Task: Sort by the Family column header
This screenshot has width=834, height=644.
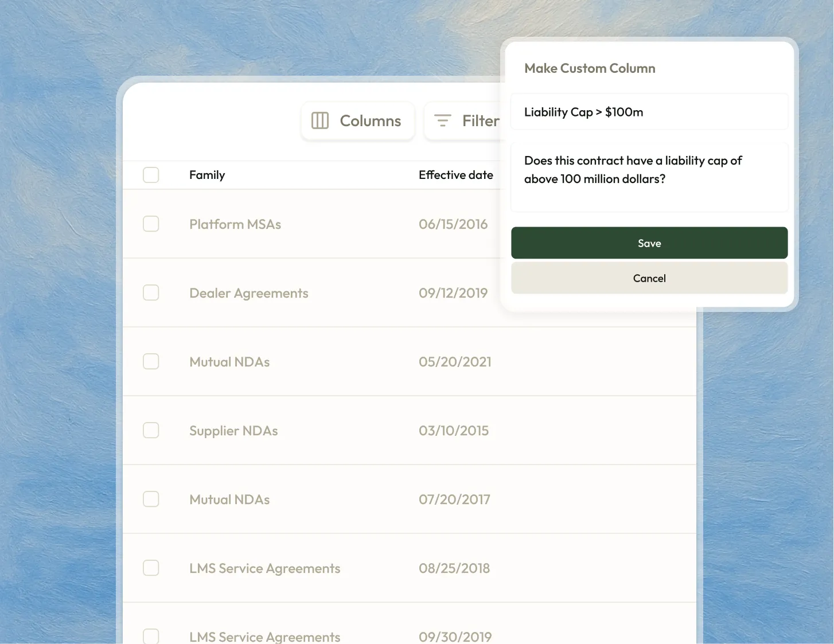Action: point(207,175)
